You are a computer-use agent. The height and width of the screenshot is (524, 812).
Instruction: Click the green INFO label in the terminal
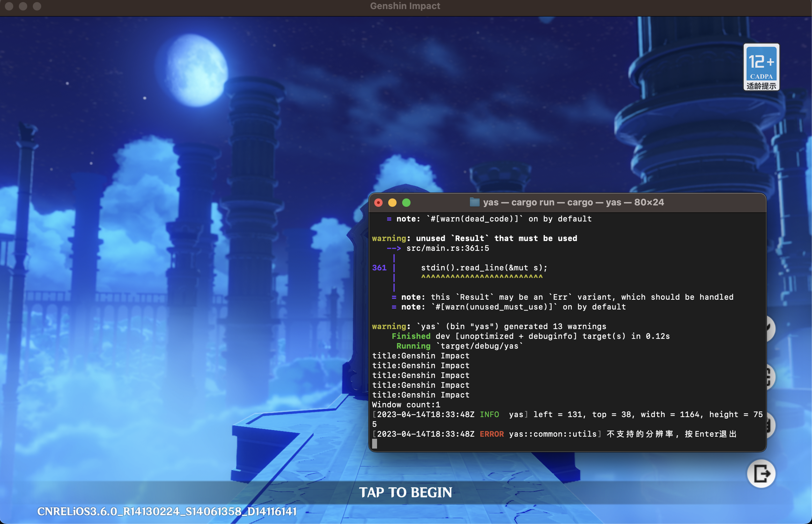click(489, 414)
